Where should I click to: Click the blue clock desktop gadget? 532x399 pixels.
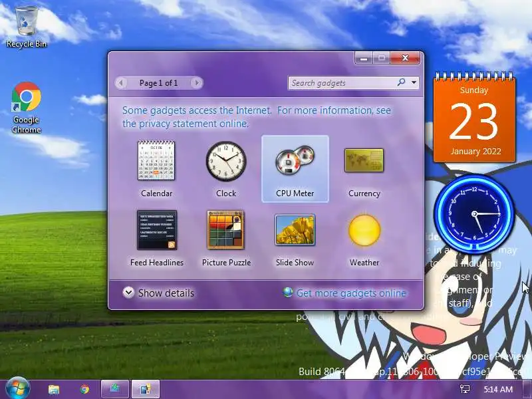(474, 213)
